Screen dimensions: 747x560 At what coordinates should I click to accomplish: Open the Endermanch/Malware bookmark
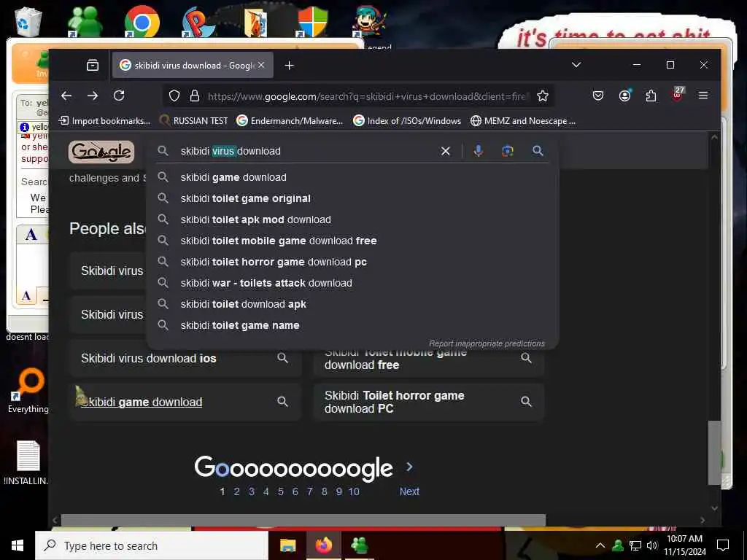click(290, 121)
